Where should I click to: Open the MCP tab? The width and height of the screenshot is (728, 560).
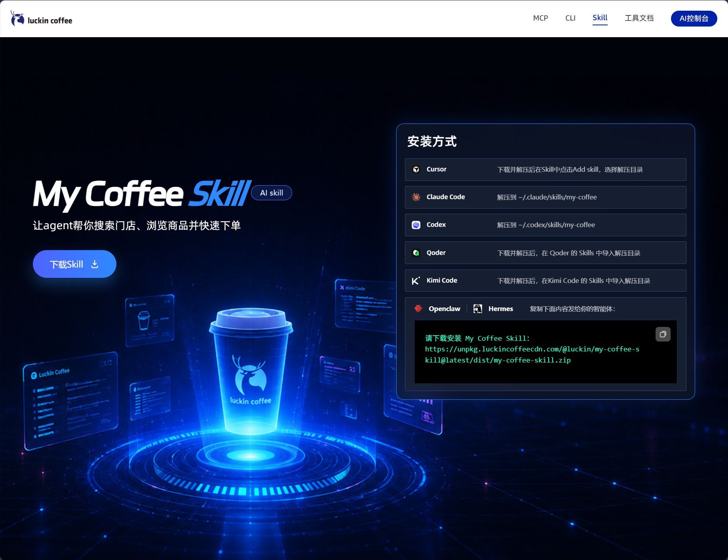point(540,18)
